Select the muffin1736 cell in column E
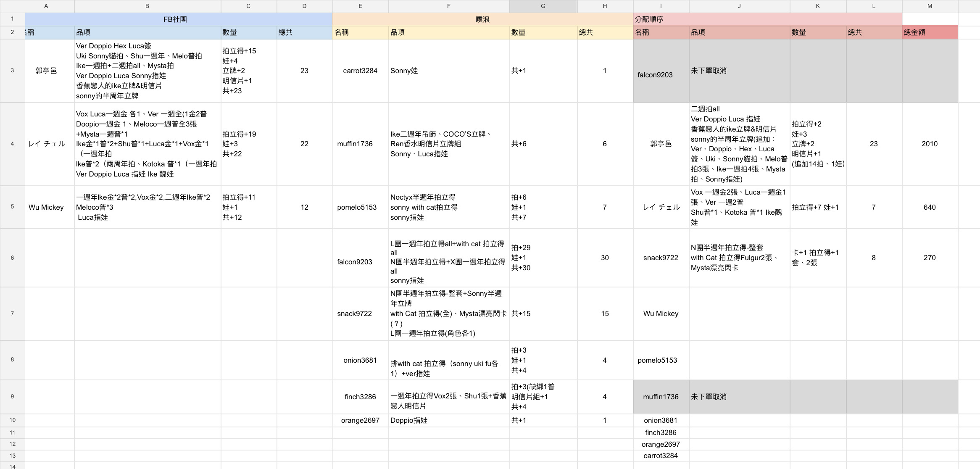Image resolution: width=980 pixels, height=469 pixels. [x=361, y=144]
